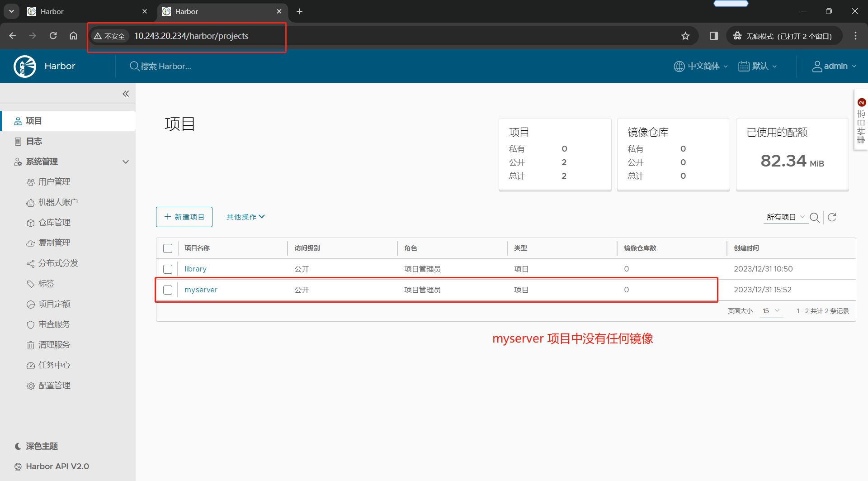Click the 仓库管理 cube icon
The width and height of the screenshot is (868, 481).
pyautogui.click(x=30, y=223)
